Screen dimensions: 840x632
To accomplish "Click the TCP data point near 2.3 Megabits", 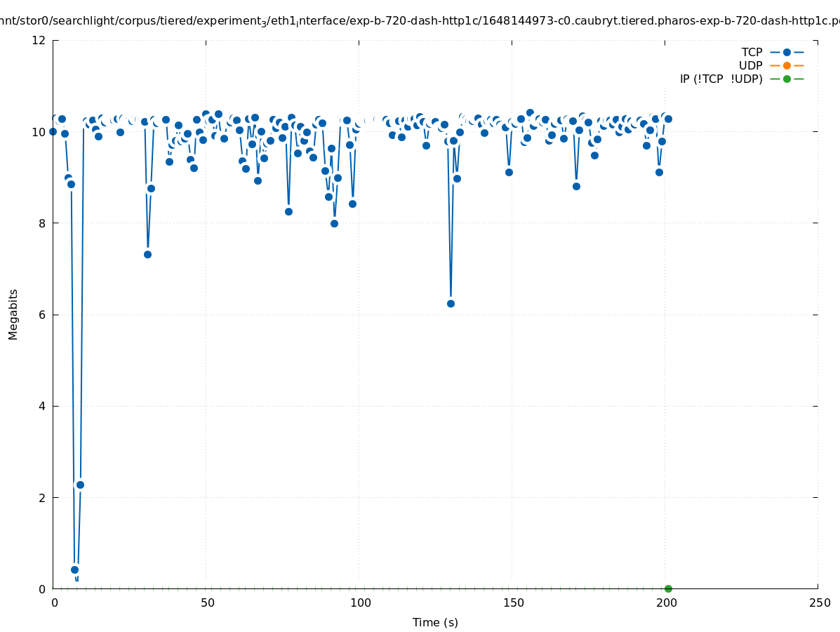I will coord(80,485).
